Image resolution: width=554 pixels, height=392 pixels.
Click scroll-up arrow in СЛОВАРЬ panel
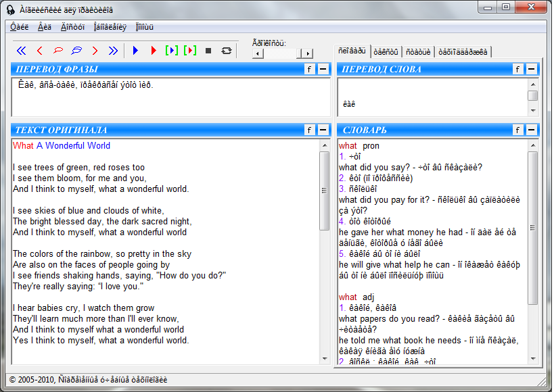coord(533,145)
